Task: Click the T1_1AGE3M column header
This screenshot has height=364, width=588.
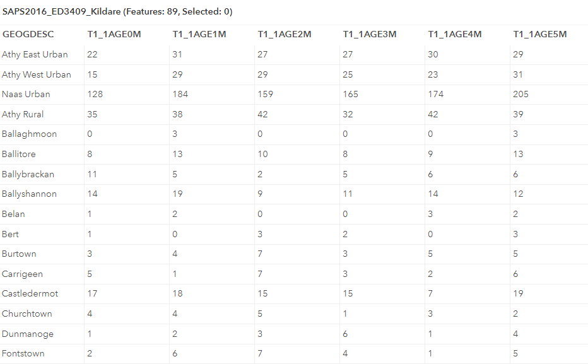Action: tap(370, 34)
